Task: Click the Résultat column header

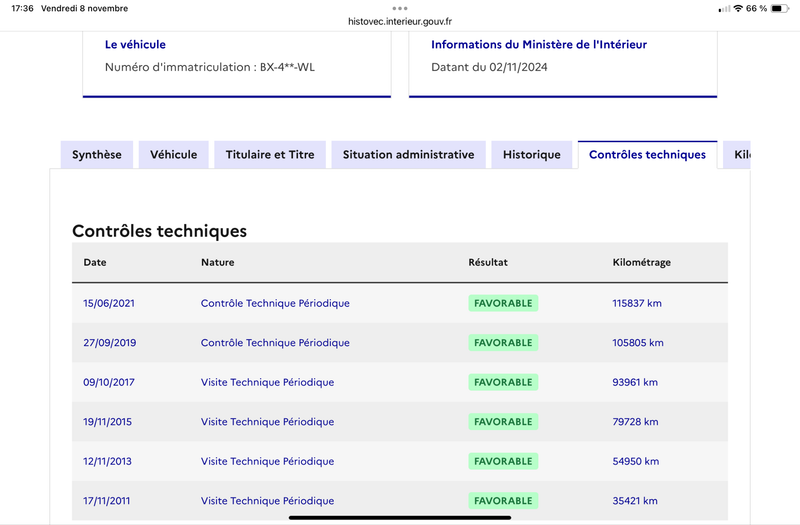Action: coord(488,262)
